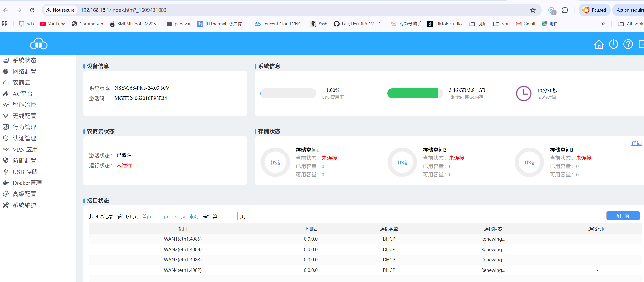
Task: Click the home icon in blue header
Action: point(599,44)
